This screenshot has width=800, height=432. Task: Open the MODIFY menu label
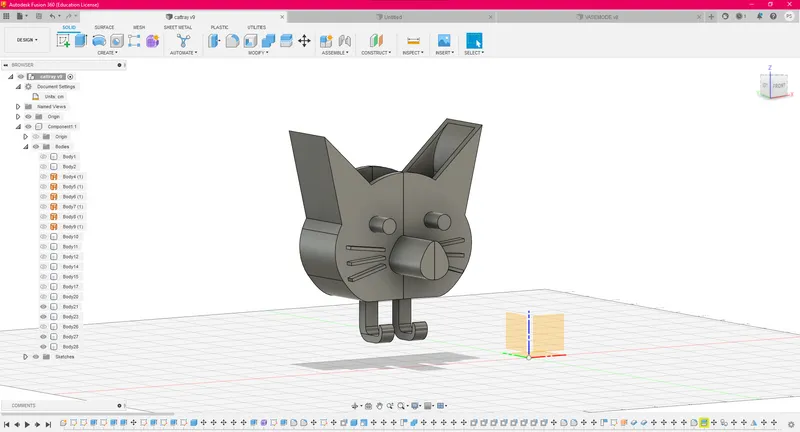click(x=258, y=53)
